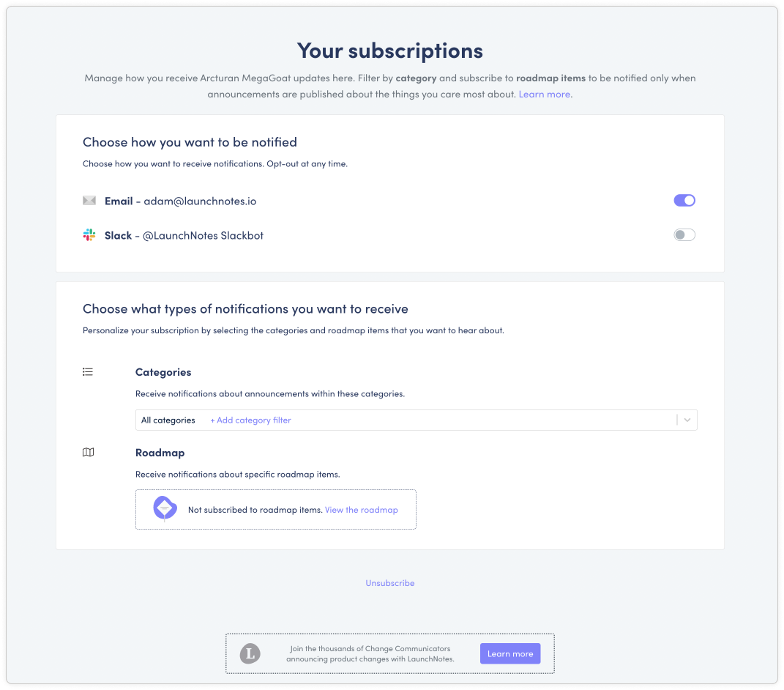Click the purple Learn more button

point(510,653)
